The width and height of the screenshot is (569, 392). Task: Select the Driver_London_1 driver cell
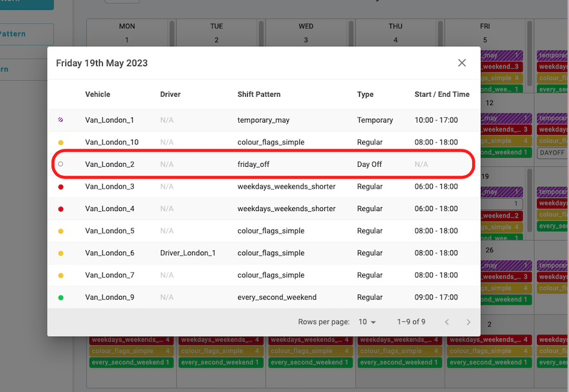click(188, 253)
